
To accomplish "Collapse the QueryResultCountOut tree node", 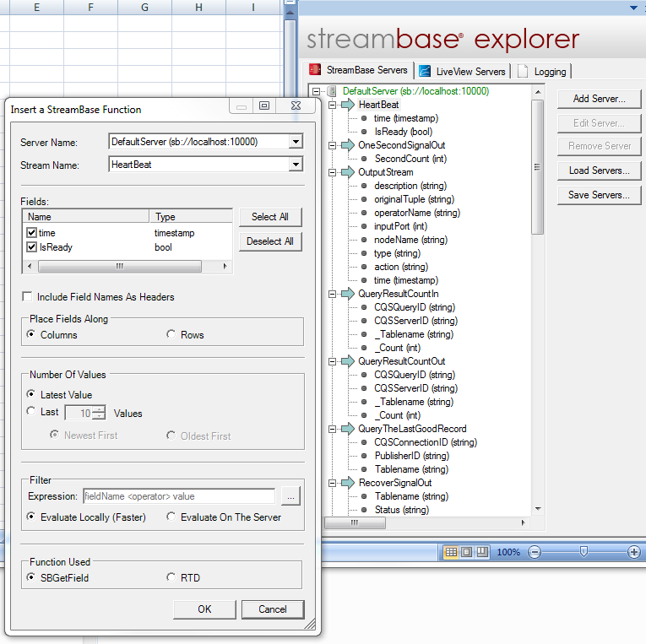I will 332,361.
